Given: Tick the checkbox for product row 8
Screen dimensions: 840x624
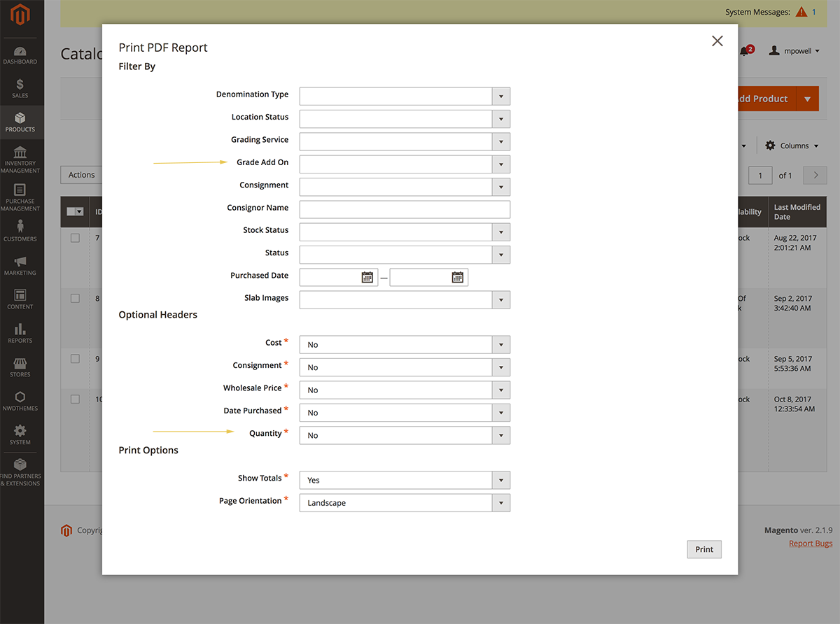Looking at the screenshot, I should [75, 298].
